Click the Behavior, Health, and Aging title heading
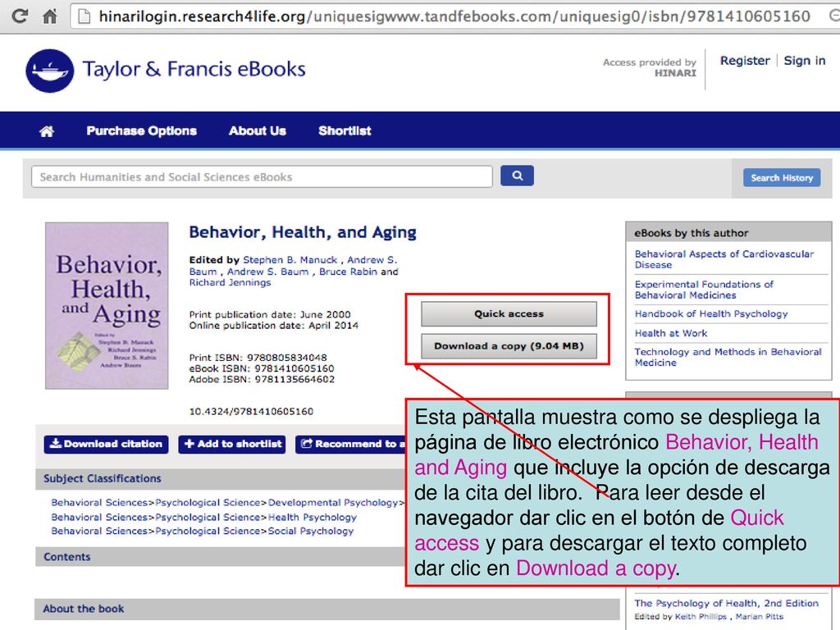Screen dimensions: 840x630 [303, 232]
